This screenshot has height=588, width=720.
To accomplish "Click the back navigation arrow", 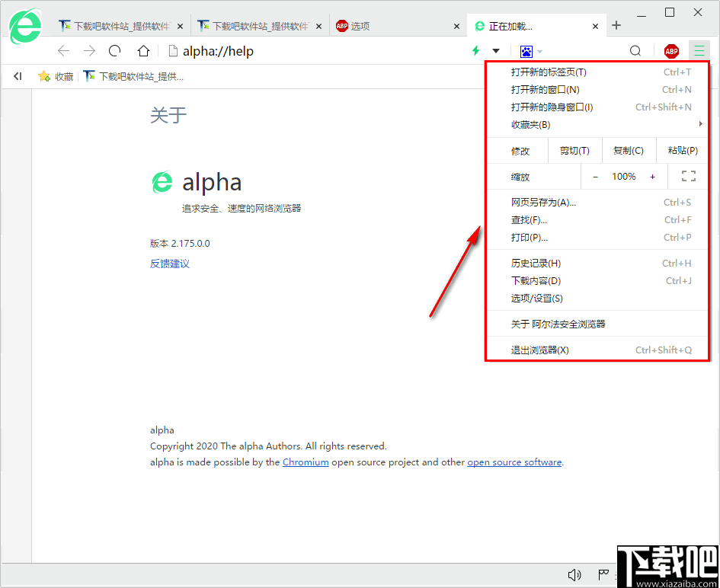I will click(x=64, y=50).
